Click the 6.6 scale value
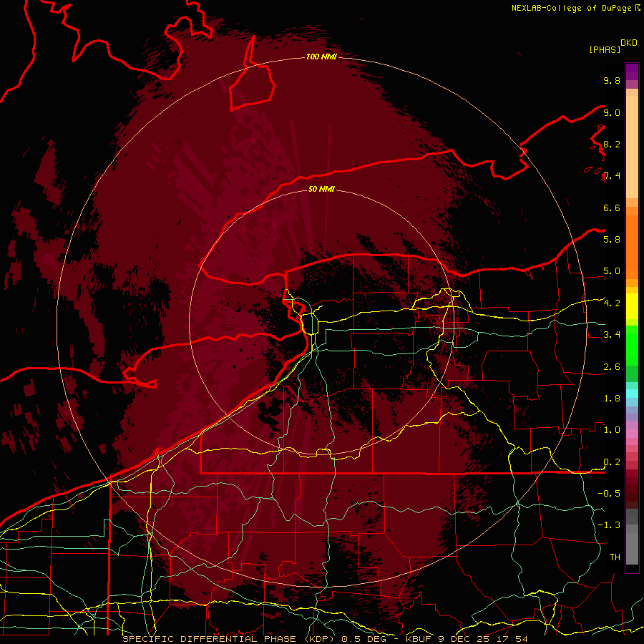This screenshot has width=644, height=644. pos(612,208)
